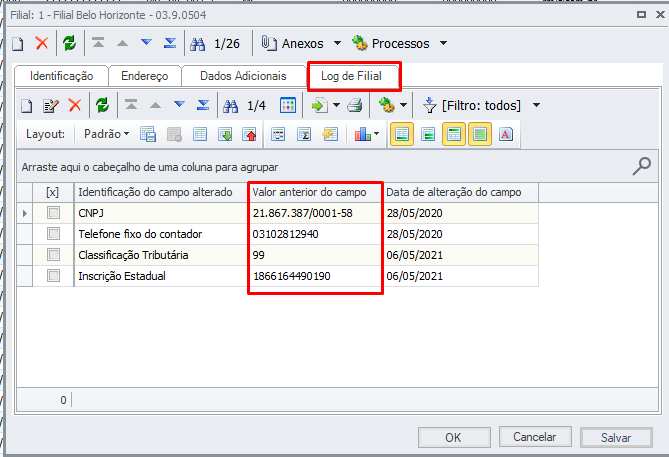Sort by Identificação do campo alterado header
This screenshot has height=457, width=669.
(x=160, y=192)
